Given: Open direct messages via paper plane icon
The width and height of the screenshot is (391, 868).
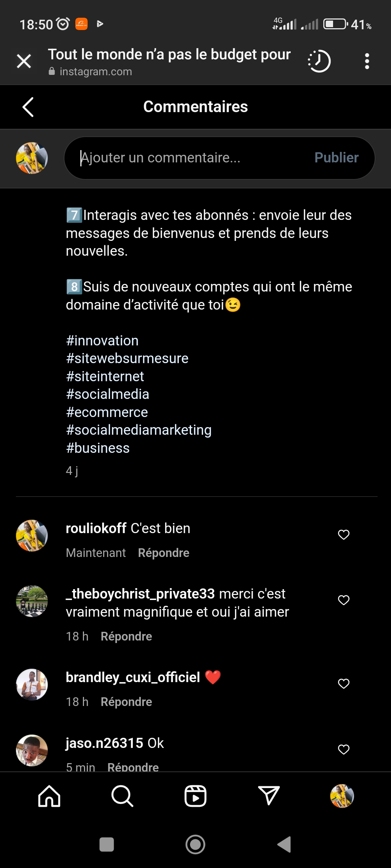Looking at the screenshot, I should coord(269,796).
